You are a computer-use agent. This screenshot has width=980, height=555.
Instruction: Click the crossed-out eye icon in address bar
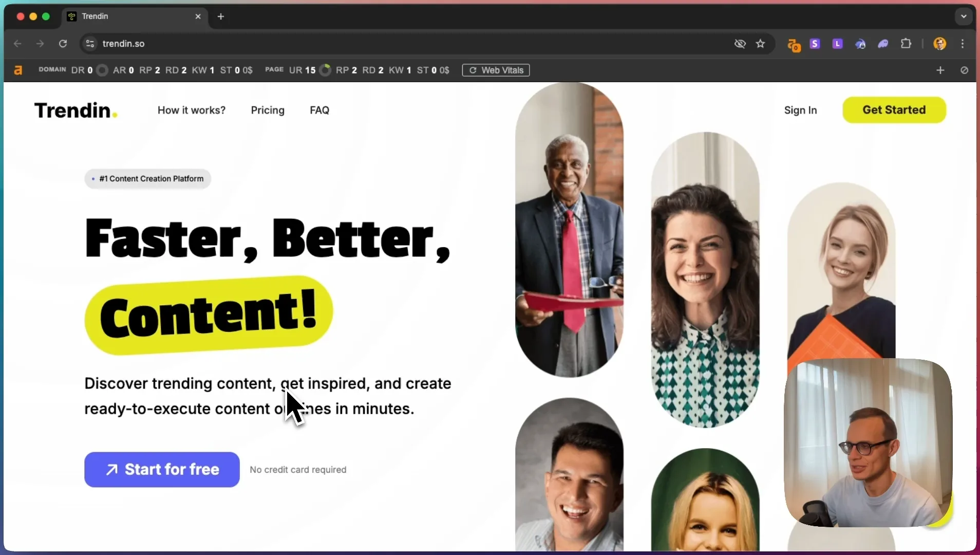740,44
